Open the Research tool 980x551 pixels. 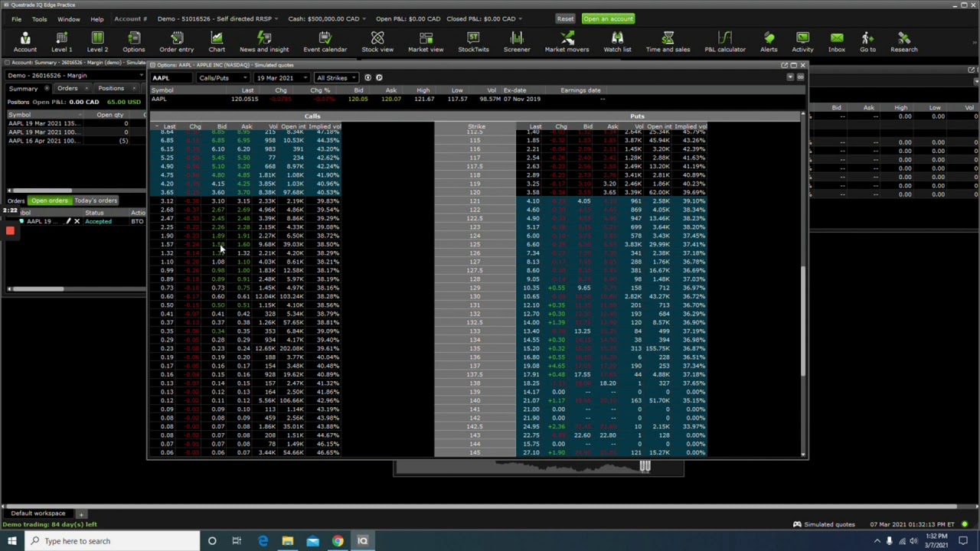903,41
